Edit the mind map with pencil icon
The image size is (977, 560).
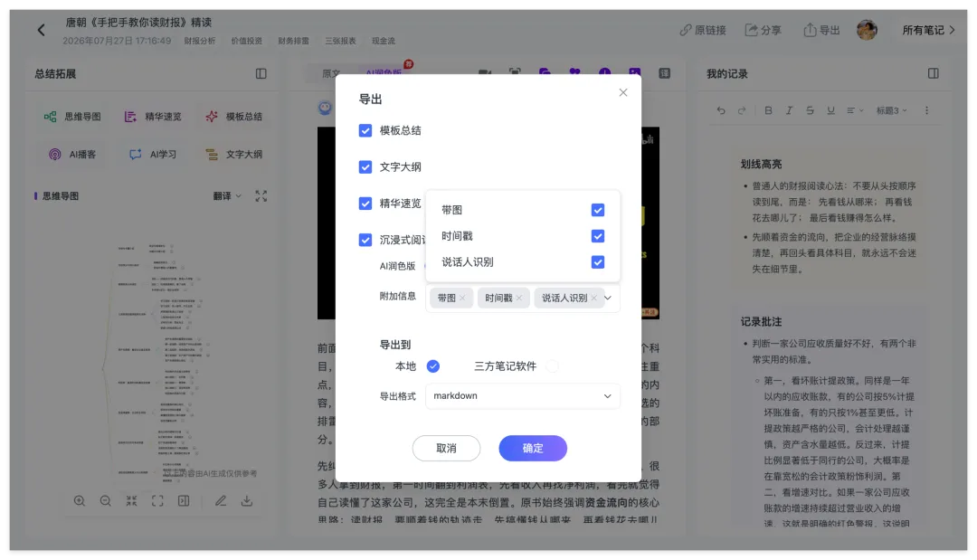(221, 501)
